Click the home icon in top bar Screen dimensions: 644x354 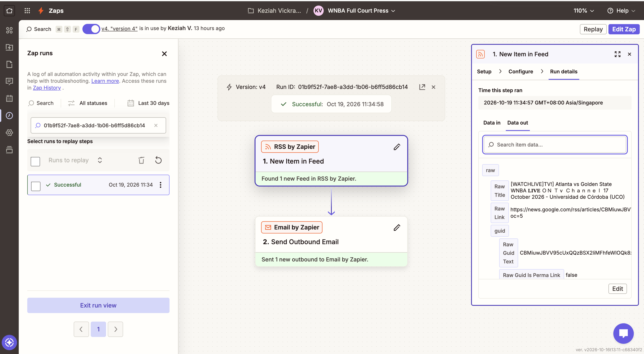9,10
